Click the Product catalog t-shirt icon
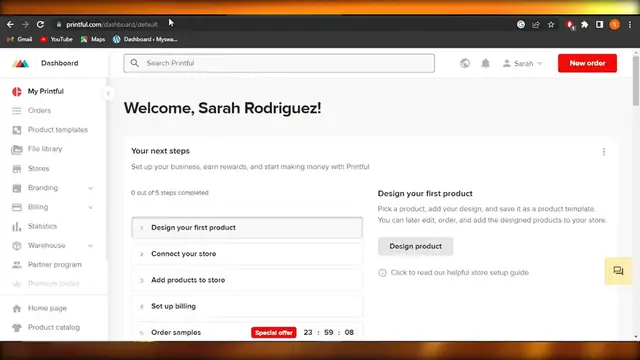 pyautogui.click(x=17, y=327)
